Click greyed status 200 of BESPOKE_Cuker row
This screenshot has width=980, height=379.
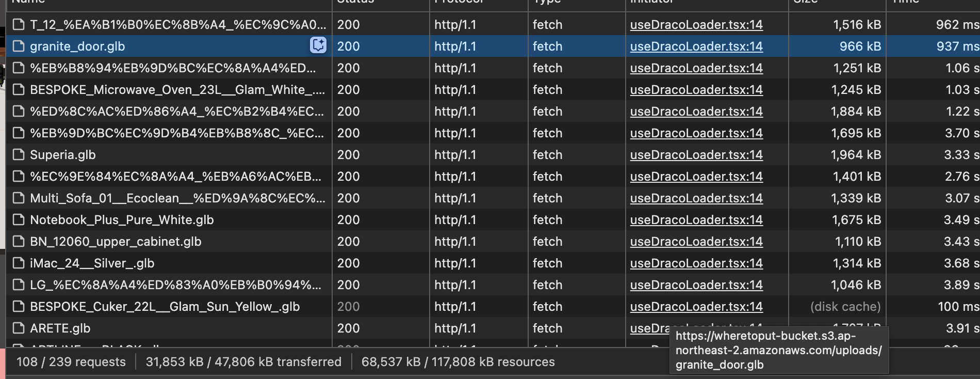348,306
